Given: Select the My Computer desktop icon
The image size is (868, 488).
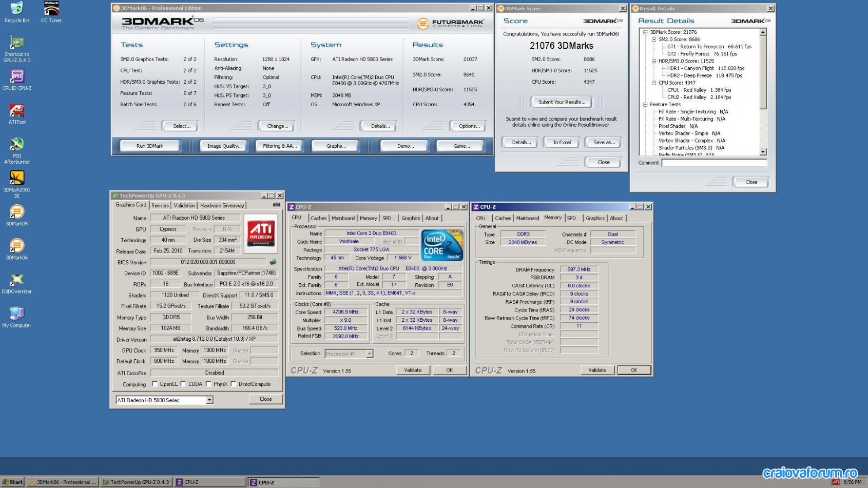Looking at the screenshot, I should coord(16,317).
